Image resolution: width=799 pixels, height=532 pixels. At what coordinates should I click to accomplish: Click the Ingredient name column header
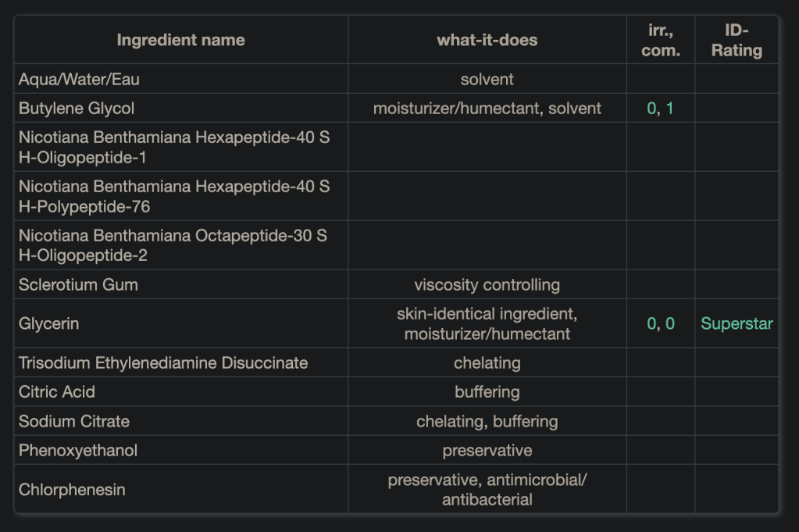[x=180, y=40]
